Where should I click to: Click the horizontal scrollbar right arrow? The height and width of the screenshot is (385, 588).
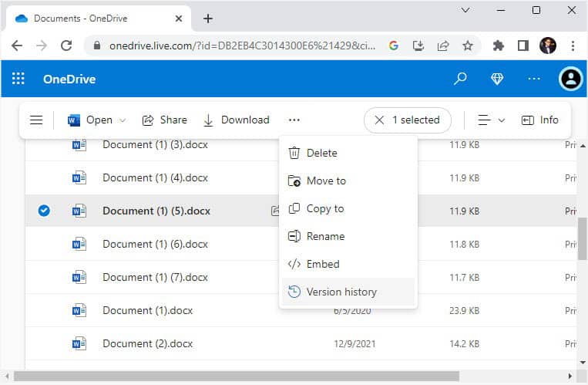tap(570, 376)
